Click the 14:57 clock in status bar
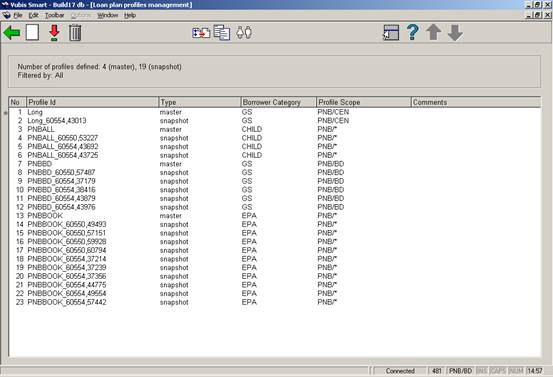Screen dimensions: 553x377 pos(535,371)
